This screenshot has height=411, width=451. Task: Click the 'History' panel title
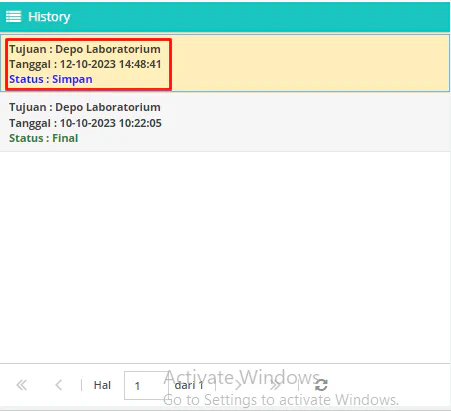[x=49, y=17]
